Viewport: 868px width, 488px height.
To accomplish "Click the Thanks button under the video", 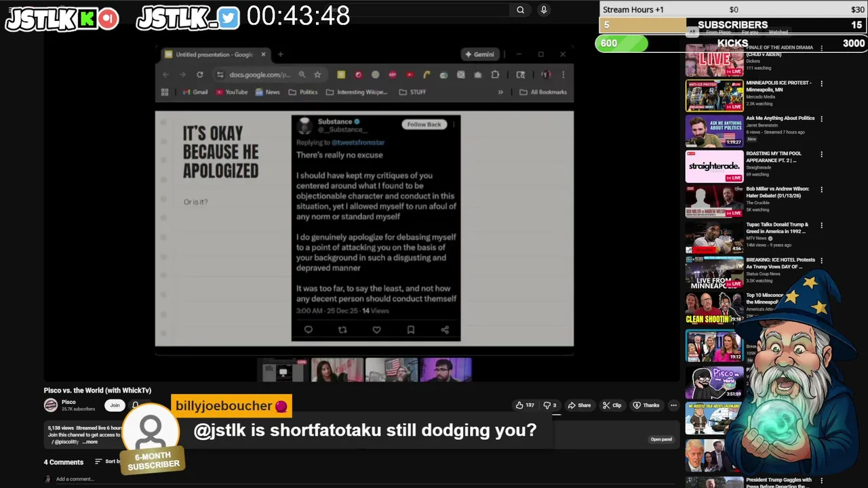I will pos(646,405).
